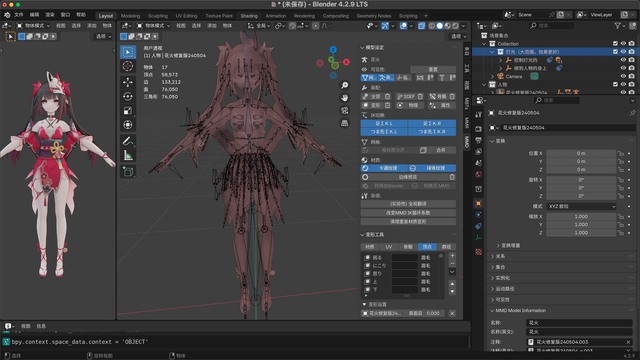Select the Transform tool in viewport toolbar

click(x=128, y=124)
